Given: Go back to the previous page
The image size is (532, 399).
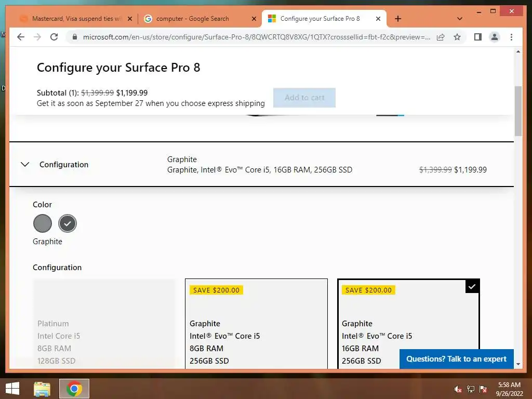Looking at the screenshot, I should pyautogui.click(x=21, y=37).
